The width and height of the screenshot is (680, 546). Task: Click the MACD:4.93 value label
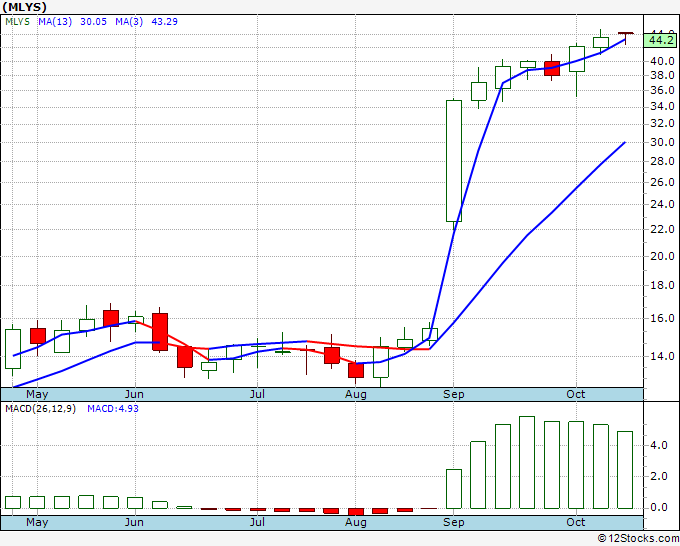tap(113, 409)
